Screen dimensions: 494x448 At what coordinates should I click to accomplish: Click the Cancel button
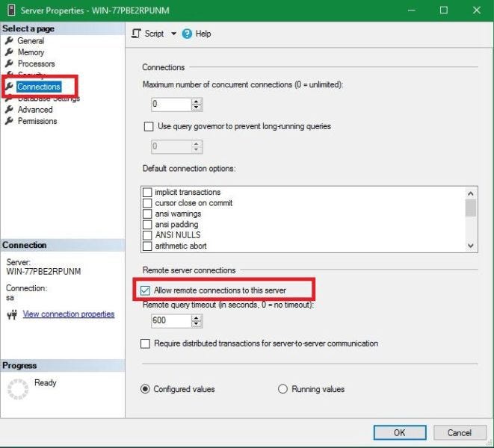pos(460,432)
